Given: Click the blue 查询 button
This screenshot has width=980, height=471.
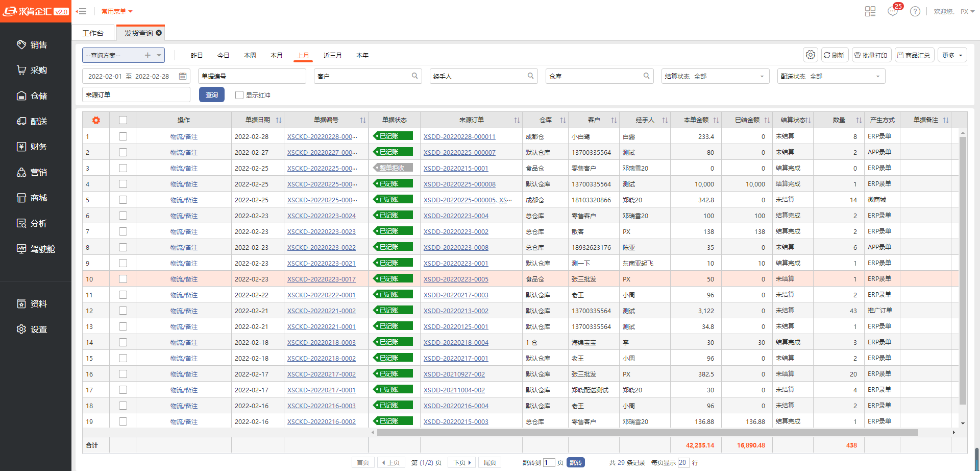Looking at the screenshot, I should pyautogui.click(x=211, y=95).
